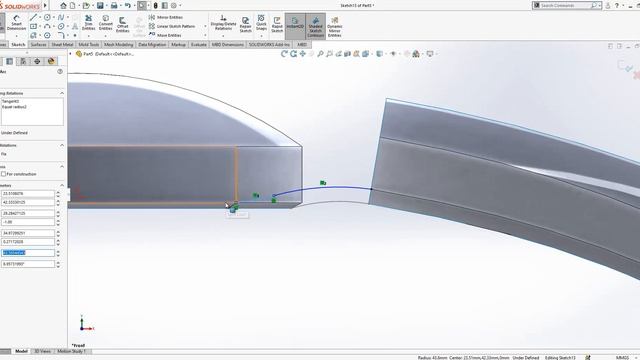Click the Select cursor tool icon
The width and height of the screenshot is (640, 360).
tap(142, 6)
